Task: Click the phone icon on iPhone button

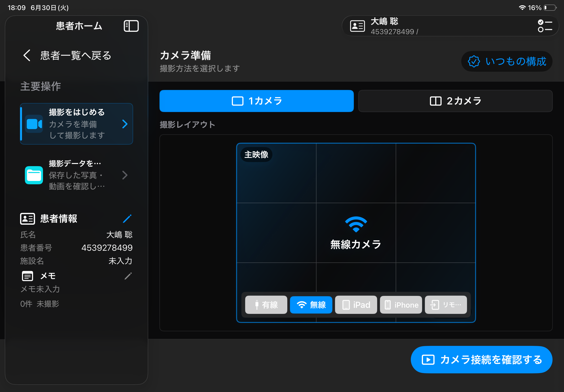Action: tap(387, 305)
